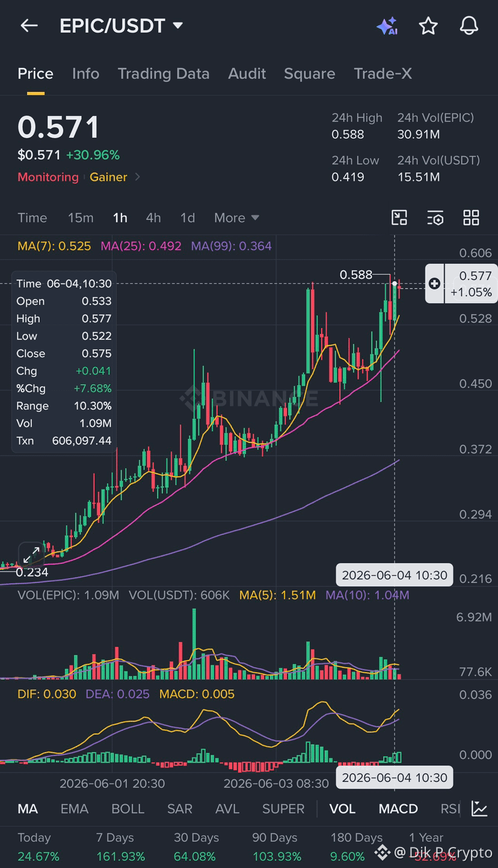Tap the 0.234 low price marker
498x868 pixels.
point(32,572)
